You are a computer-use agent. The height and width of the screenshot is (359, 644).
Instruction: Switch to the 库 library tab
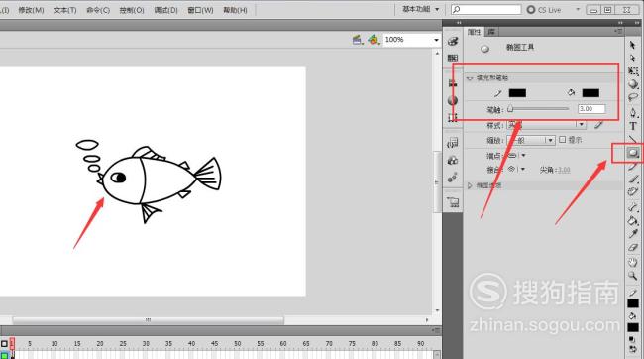click(491, 32)
